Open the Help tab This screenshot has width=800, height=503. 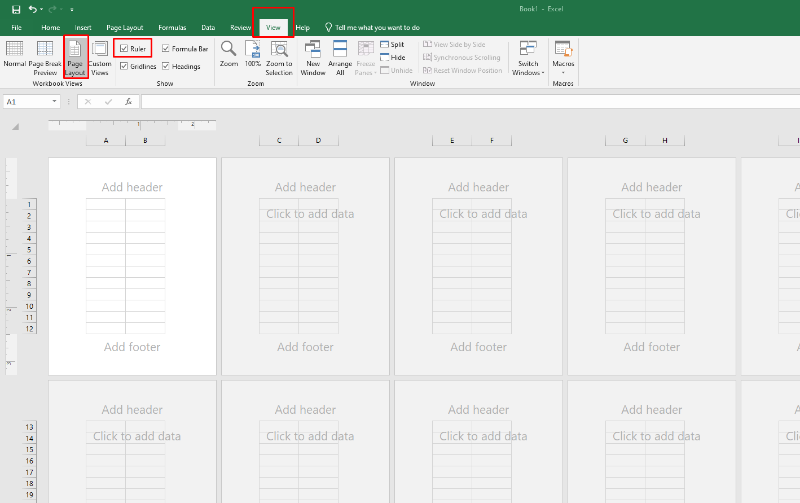tap(303, 28)
